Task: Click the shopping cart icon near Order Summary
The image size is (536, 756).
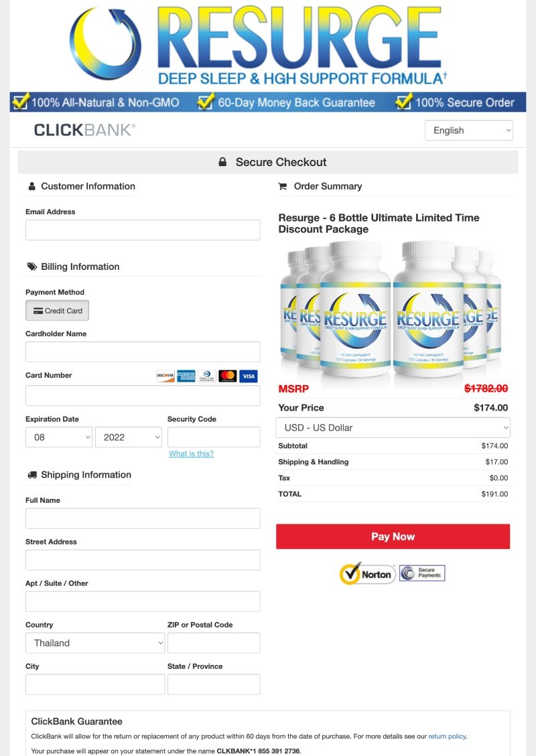Action: 283,185
